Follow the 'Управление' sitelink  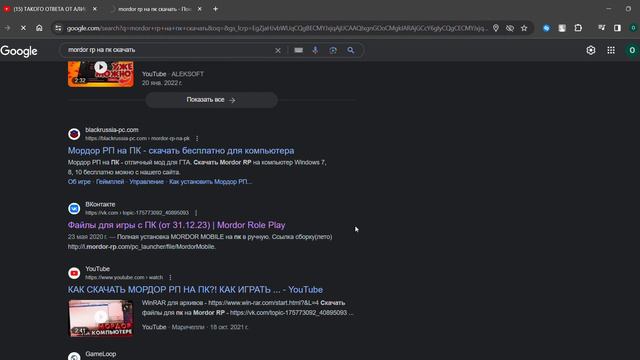click(x=147, y=182)
